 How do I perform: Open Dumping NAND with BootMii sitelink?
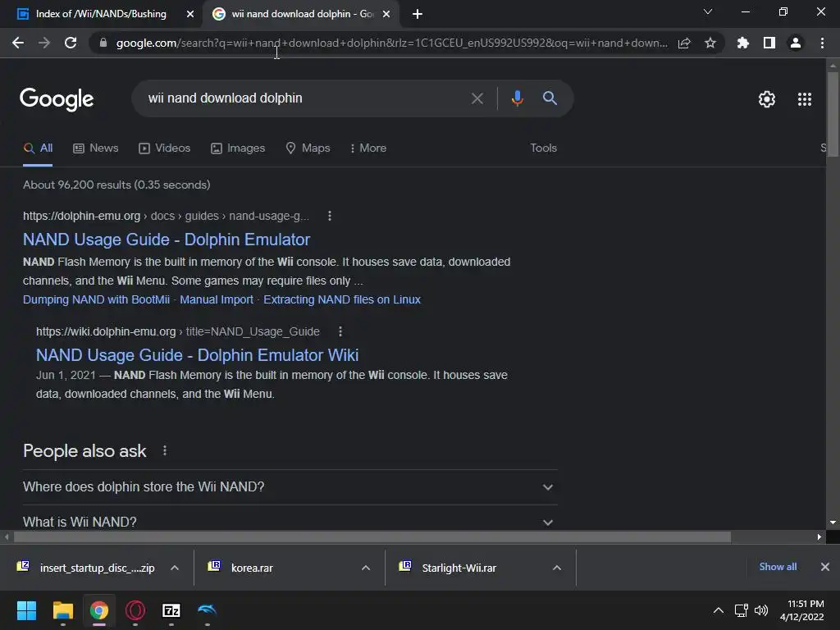tap(97, 300)
